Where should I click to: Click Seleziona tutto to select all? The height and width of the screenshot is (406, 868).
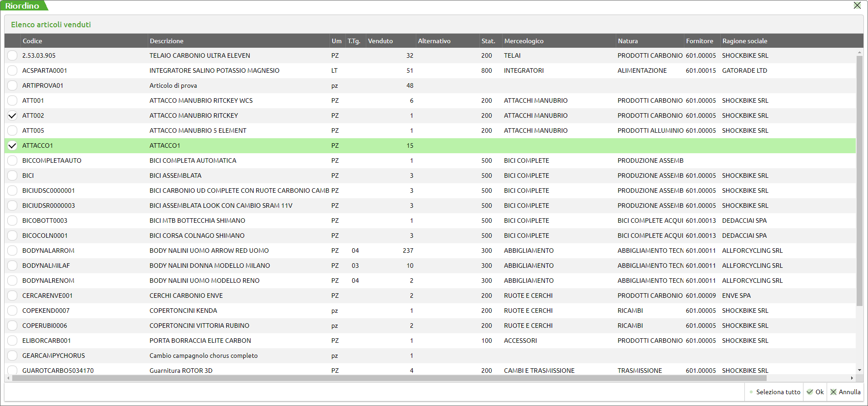point(774,392)
